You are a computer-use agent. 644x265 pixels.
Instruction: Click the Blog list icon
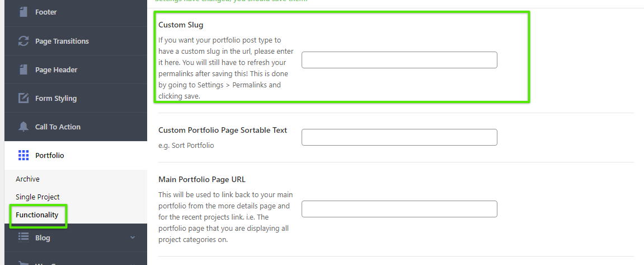tap(23, 238)
